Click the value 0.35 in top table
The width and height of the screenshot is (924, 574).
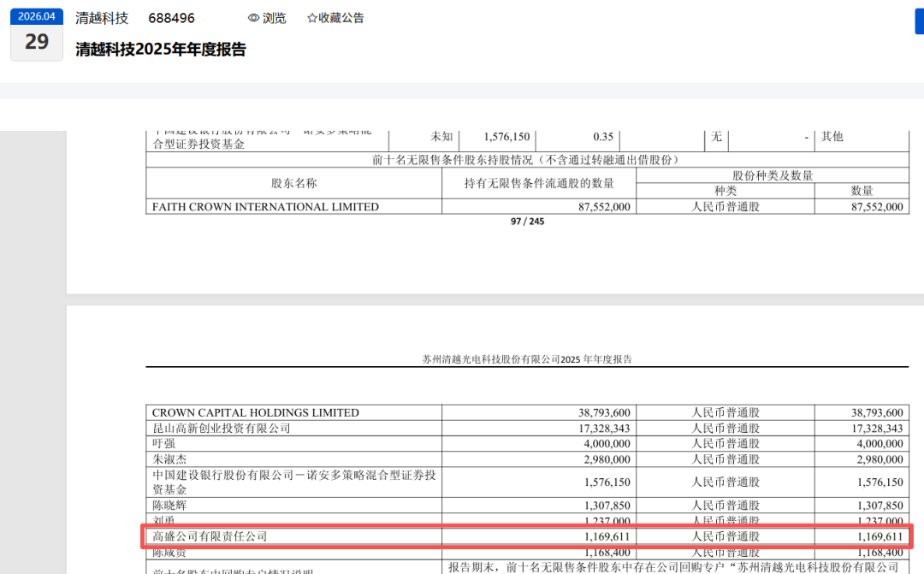point(603,137)
